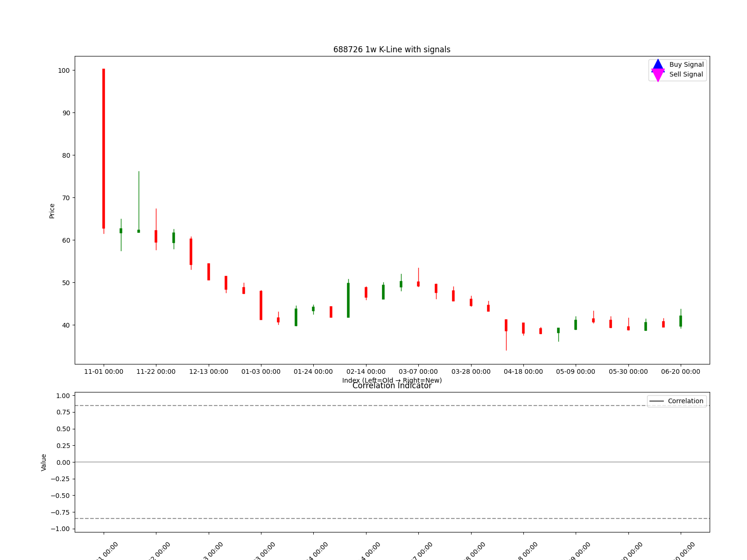Select the 'Buy Signal' legend label

tap(686, 65)
